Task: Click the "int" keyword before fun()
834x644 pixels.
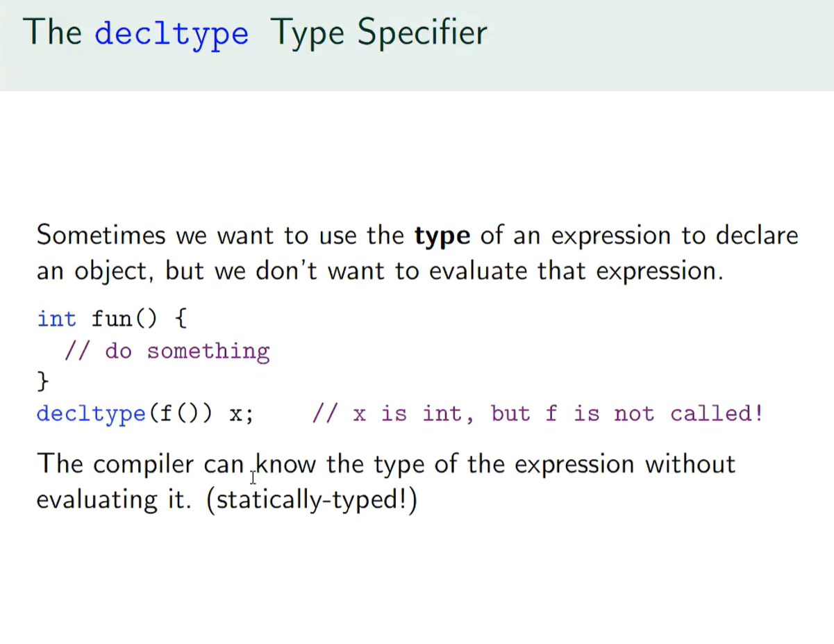Action: 56,319
